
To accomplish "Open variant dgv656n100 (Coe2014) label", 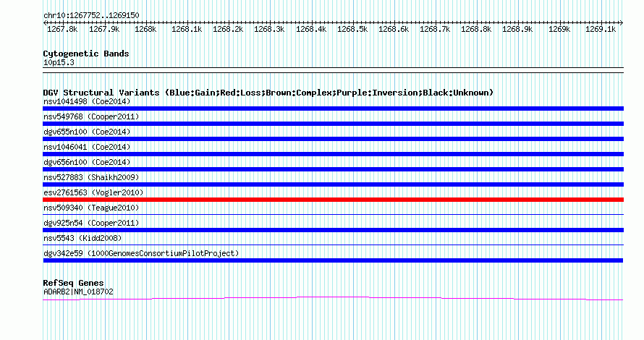I will 87,162.
